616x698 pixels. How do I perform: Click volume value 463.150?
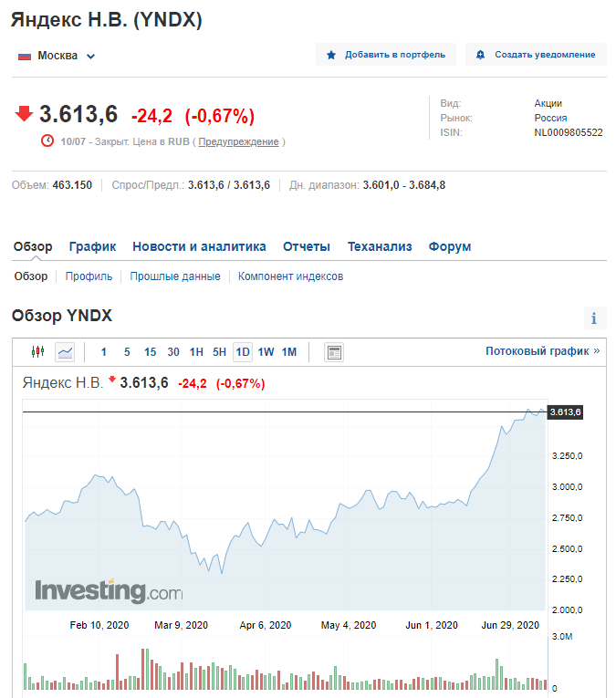point(72,185)
